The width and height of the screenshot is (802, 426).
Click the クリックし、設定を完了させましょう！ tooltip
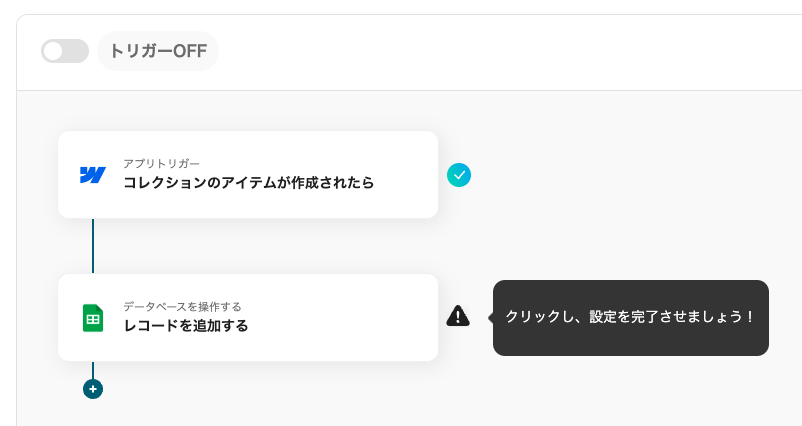point(630,317)
